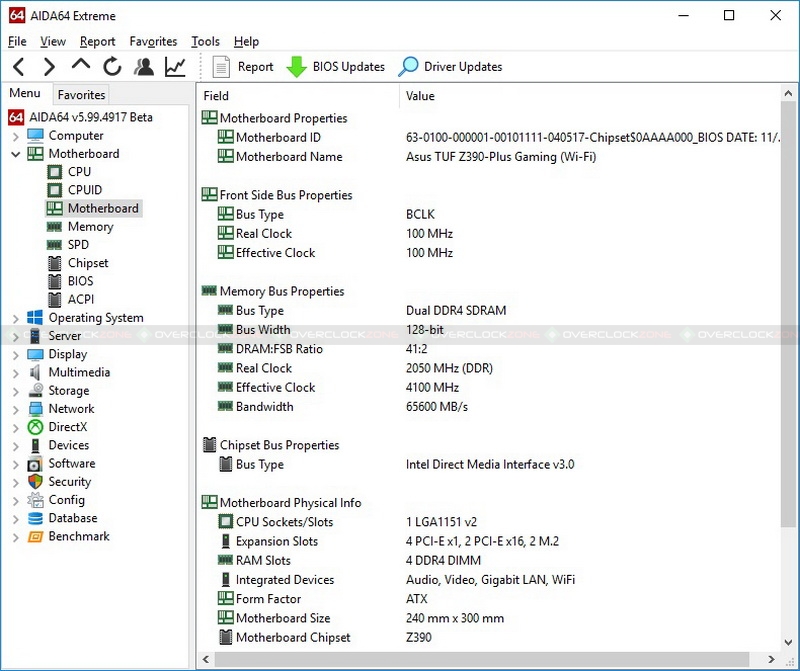Open the View menu
This screenshot has width=800, height=671.
(53, 41)
